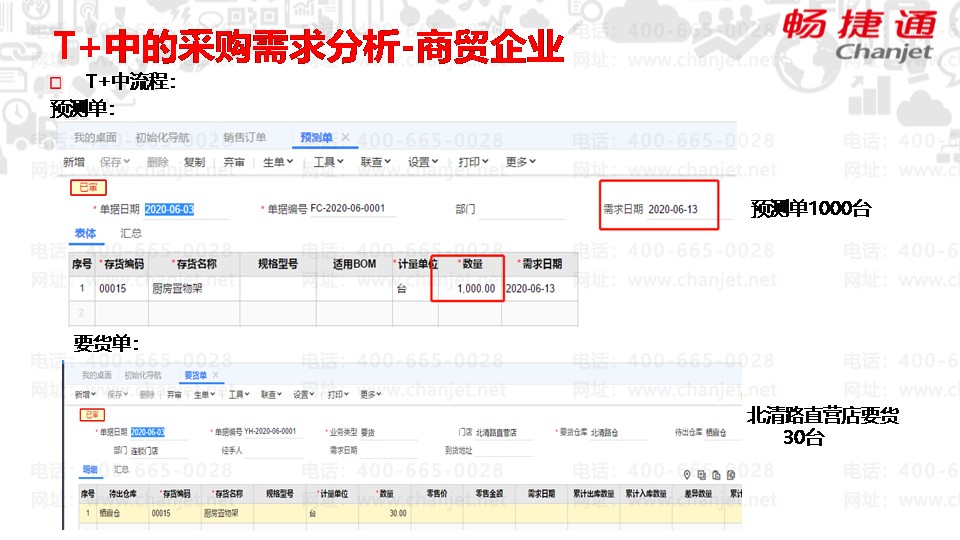Open 我的桌面 tab in the 要货单 window
Image resolution: width=960 pixels, height=540 pixels.
(97, 375)
